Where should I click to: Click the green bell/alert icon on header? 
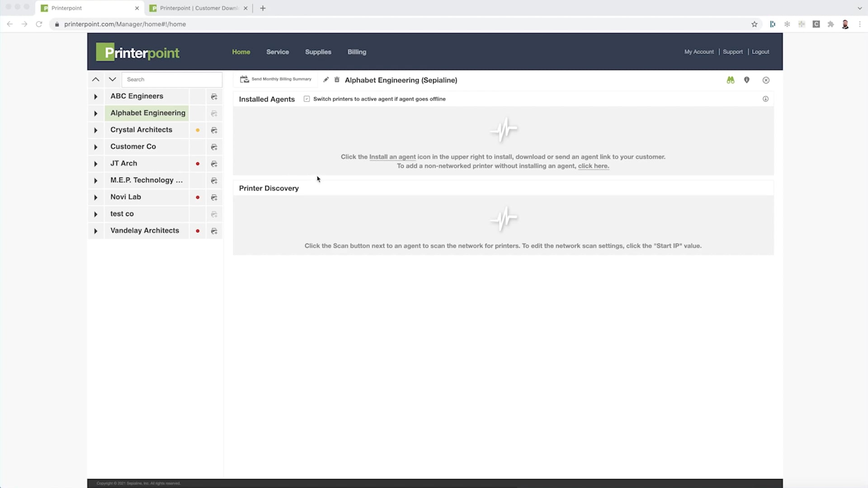click(x=730, y=80)
